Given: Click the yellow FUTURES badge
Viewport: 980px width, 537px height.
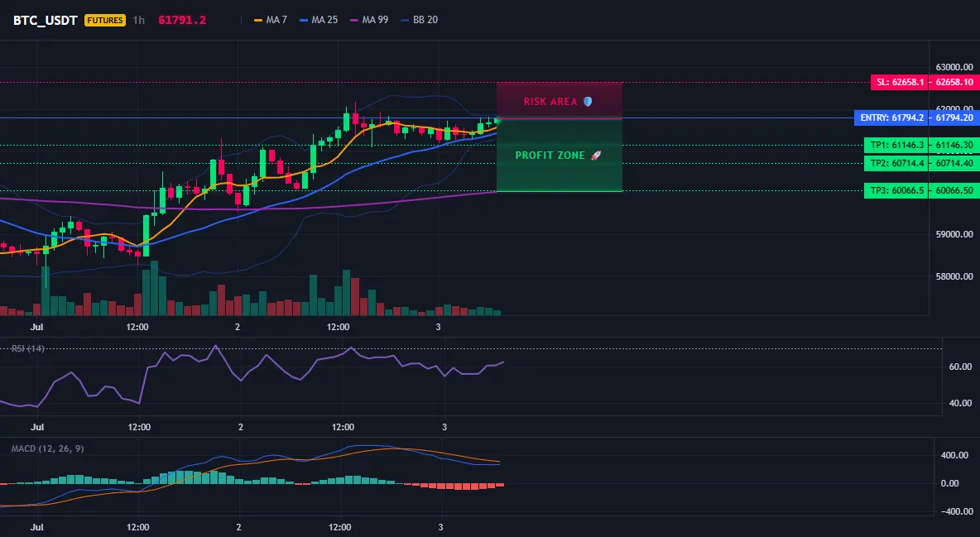Looking at the screenshot, I should click(x=105, y=20).
